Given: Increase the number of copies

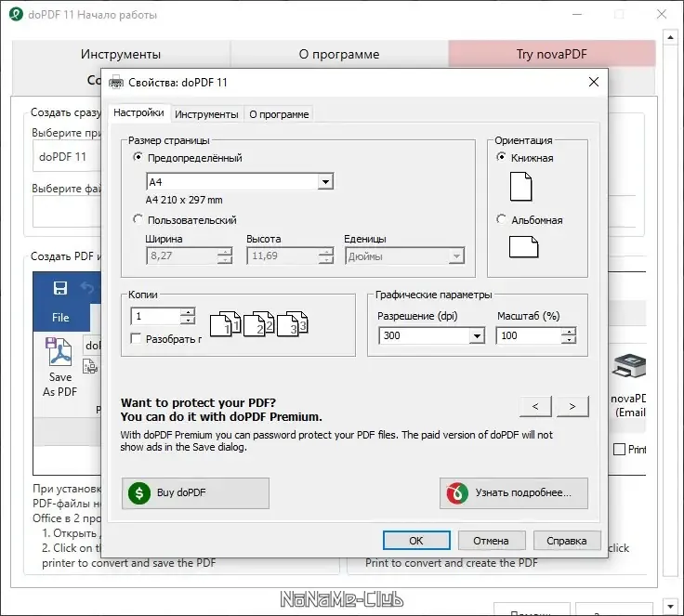Looking at the screenshot, I should (188, 312).
